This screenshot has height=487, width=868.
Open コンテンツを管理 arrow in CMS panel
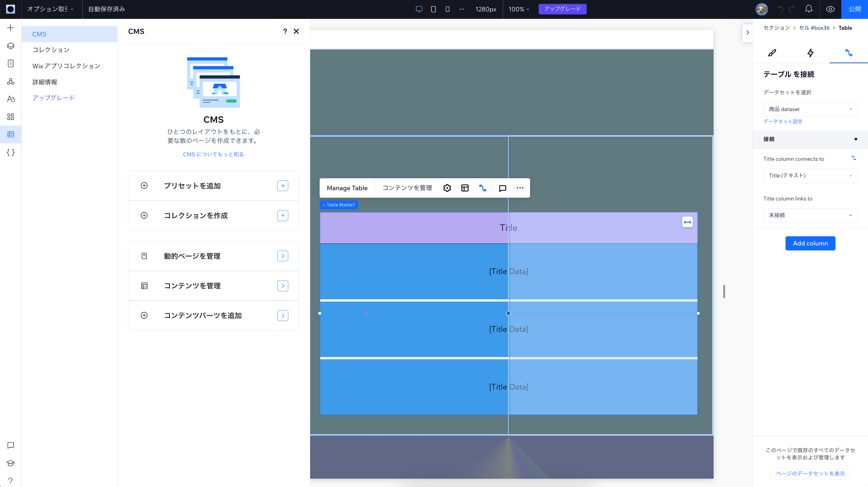click(283, 286)
